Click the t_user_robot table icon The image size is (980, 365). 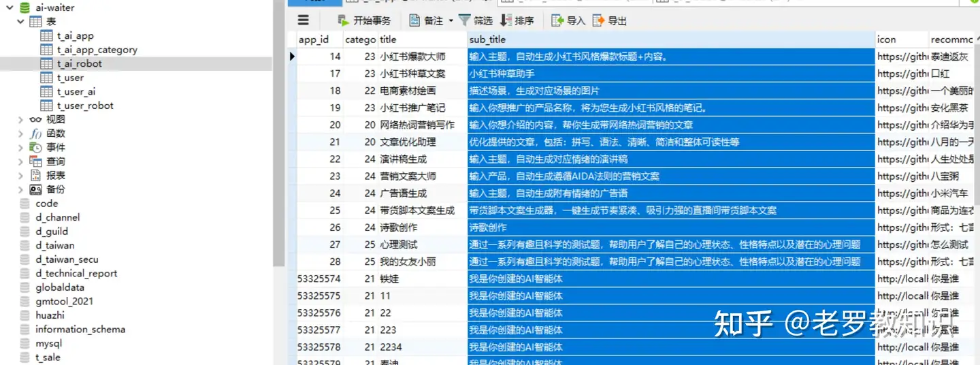(x=46, y=106)
